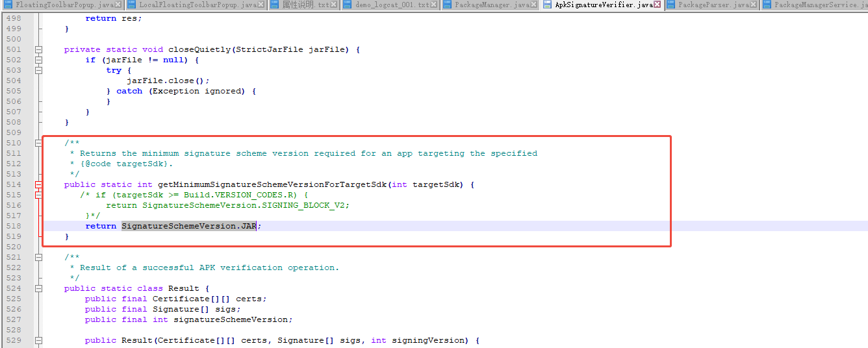Click the highlighted 'SignatureSchemeVersion.JAR' text
The height and width of the screenshot is (348, 868).
click(189, 226)
